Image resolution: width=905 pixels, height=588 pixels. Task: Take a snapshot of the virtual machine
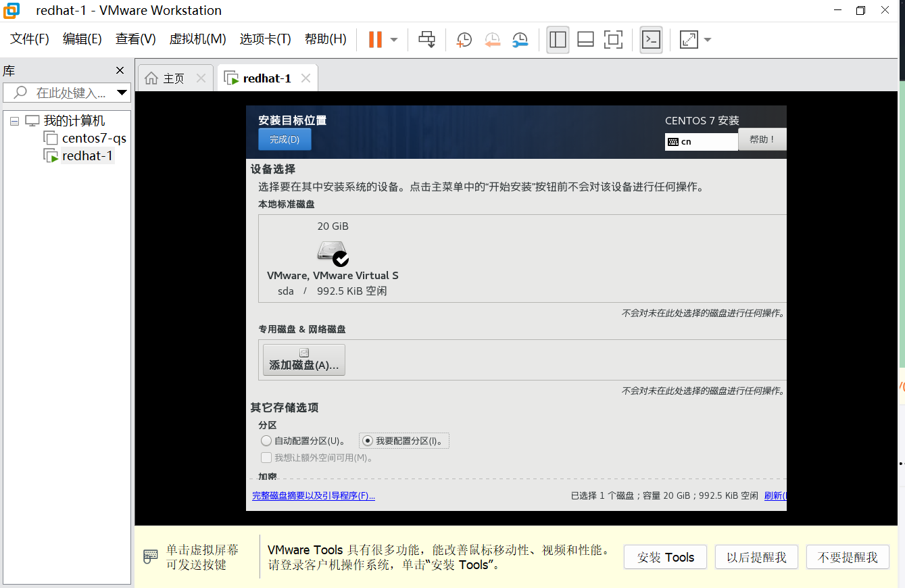464,40
